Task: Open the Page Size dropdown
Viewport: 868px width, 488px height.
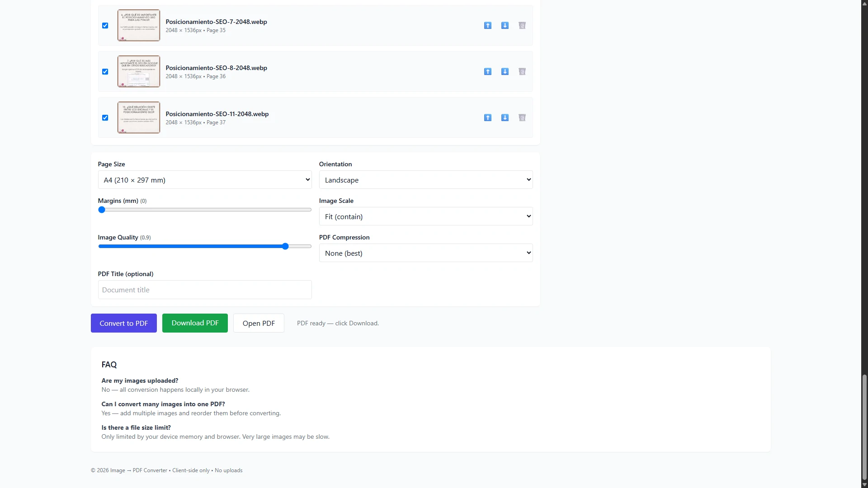Action: click(x=205, y=180)
